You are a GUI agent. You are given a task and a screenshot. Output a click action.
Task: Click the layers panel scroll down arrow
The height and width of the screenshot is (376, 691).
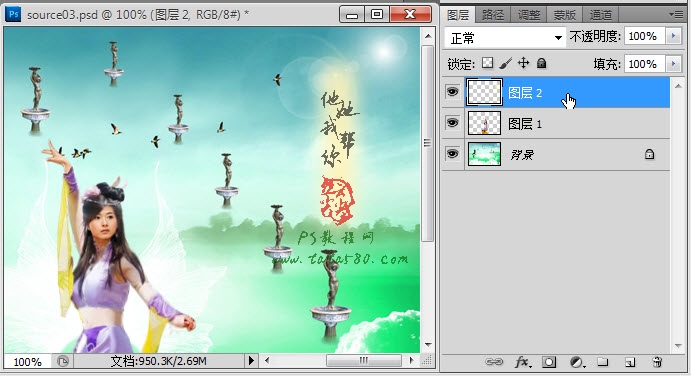(x=678, y=346)
